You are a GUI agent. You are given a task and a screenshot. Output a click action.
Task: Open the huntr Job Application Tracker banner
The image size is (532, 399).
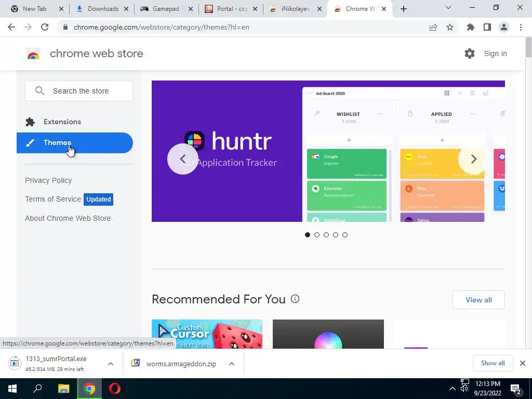click(328, 151)
